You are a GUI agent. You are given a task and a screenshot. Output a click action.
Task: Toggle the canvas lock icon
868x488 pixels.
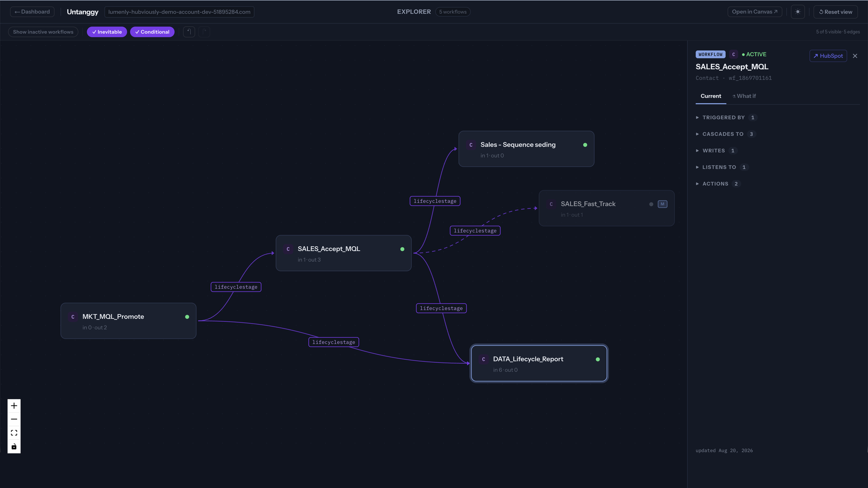click(14, 446)
